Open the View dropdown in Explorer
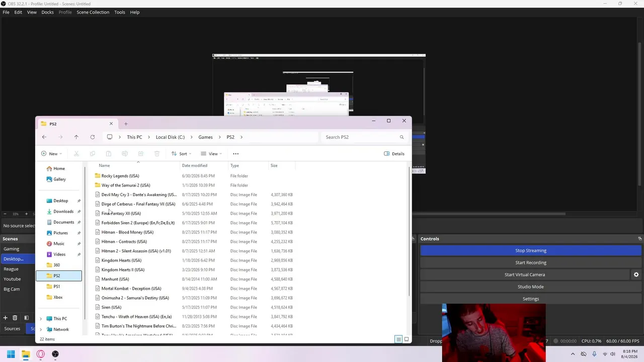Viewport: 644px width, 362px height. pyautogui.click(x=211, y=154)
